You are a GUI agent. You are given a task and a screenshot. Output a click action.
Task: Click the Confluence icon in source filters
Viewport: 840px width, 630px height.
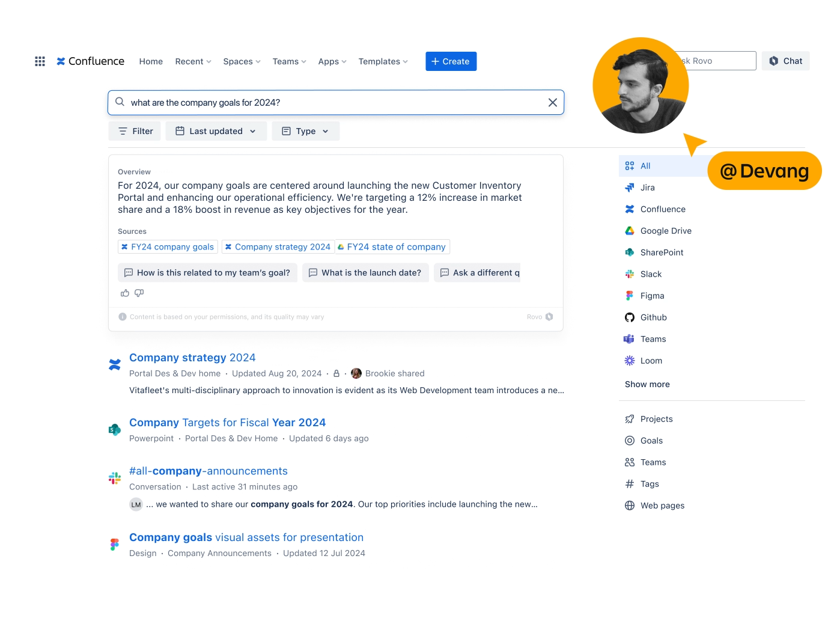630,209
